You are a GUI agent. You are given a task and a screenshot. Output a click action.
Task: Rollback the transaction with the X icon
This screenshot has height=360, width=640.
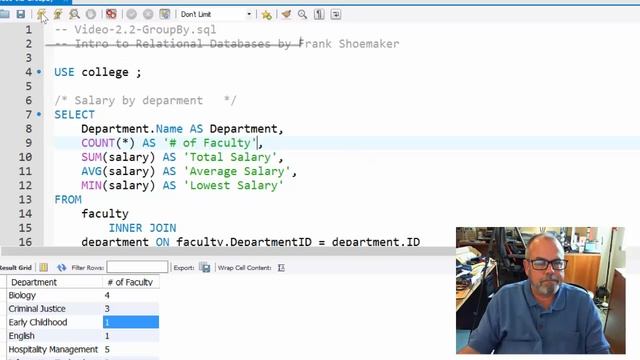(x=148, y=14)
